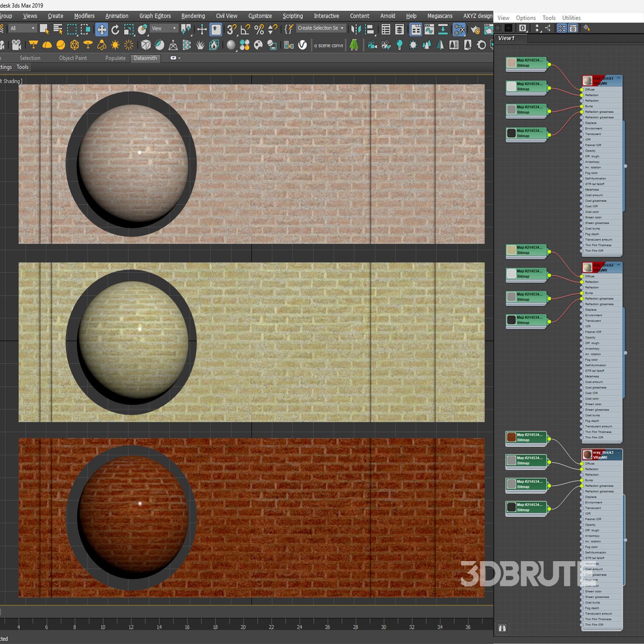Screen dimensions: 644x644
Task: Select the Move tool in main toolbar
Action: pyautogui.click(x=102, y=29)
